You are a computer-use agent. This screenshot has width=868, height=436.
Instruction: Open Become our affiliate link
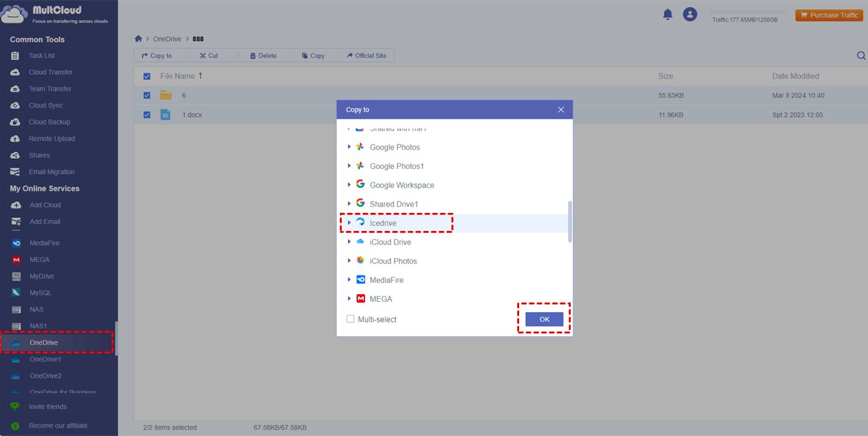58,426
